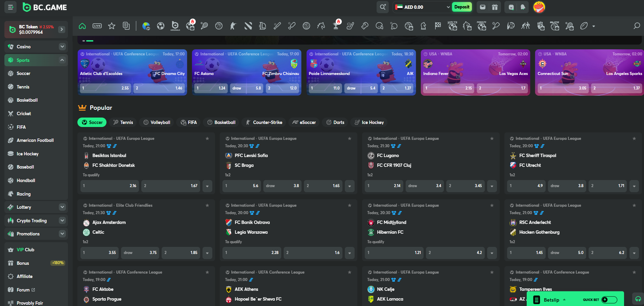Favorite the FC Lugano match star
Viewport: 644px width, 306px height.
[x=492, y=138]
